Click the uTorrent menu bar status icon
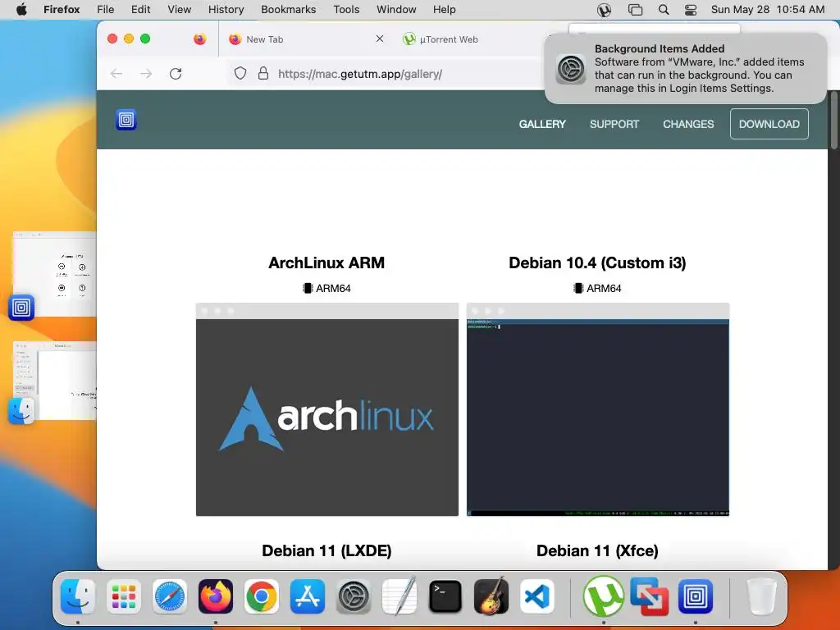This screenshot has height=630, width=840. click(x=604, y=10)
